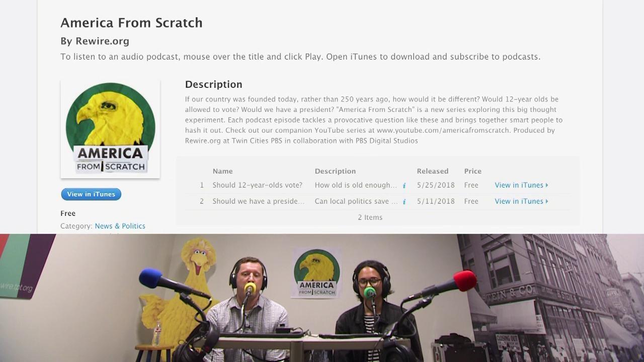Click release date 5/25/2018

435,185
